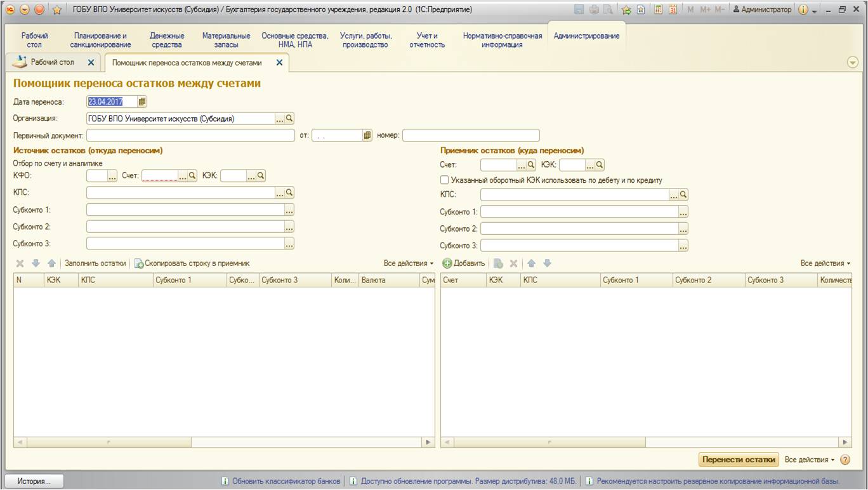Open selection ellipsis for receiver Субконто 1
The height and width of the screenshot is (490, 868).
pos(683,211)
